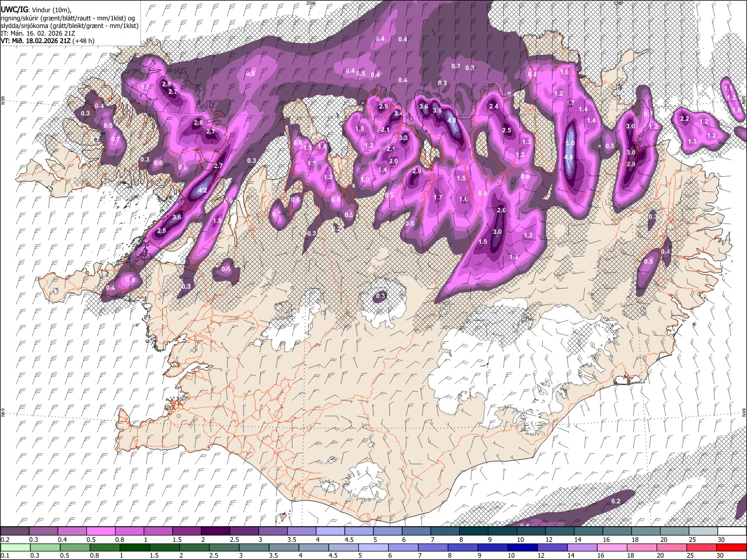This screenshot has width=747, height=560.
Task: Click the 10 deep blue swatch in the rain legend row
Action: pos(523,547)
